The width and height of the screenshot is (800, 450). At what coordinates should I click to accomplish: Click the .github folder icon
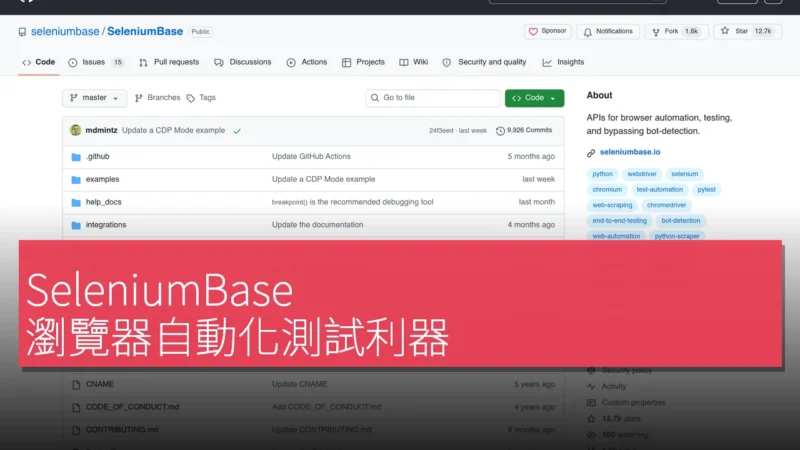pos(76,157)
